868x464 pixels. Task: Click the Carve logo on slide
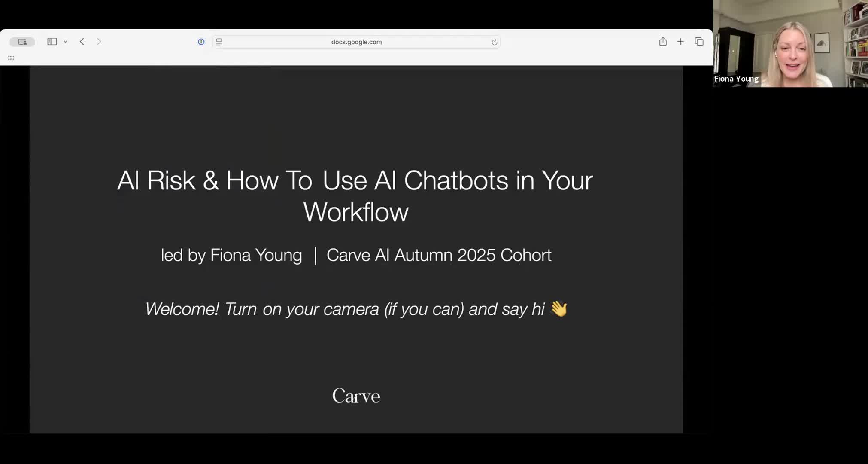point(356,396)
